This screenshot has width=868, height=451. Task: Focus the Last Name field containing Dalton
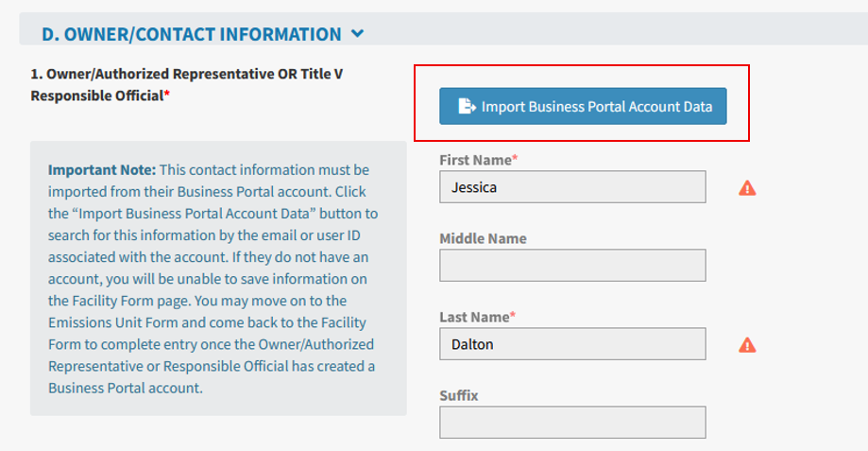[571, 344]
